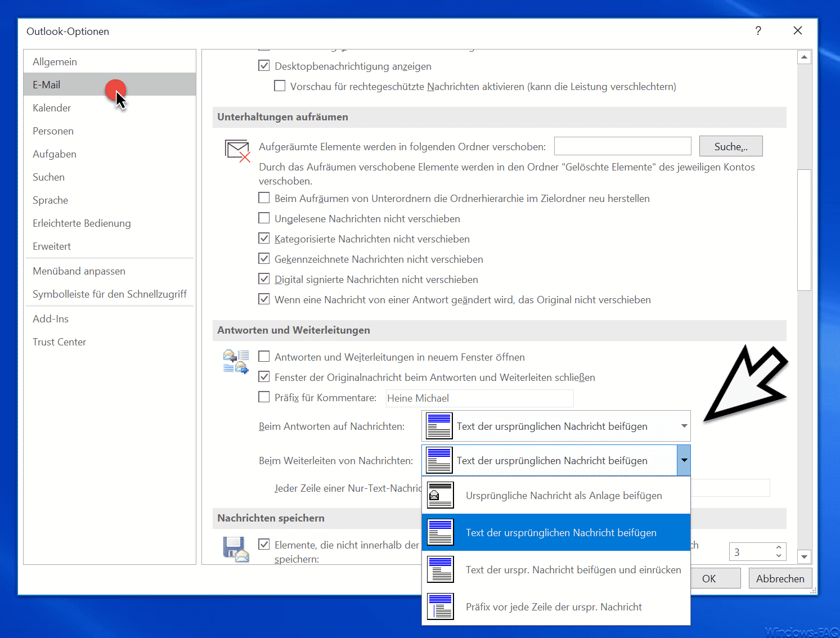Open the Suchen options category

click(x=110, y=177)
